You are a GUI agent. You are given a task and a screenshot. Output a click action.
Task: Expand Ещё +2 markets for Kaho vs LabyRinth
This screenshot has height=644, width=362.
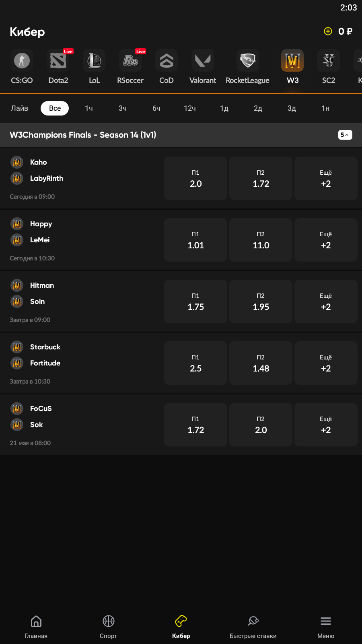pyautogui.click(x=326, y=178)
